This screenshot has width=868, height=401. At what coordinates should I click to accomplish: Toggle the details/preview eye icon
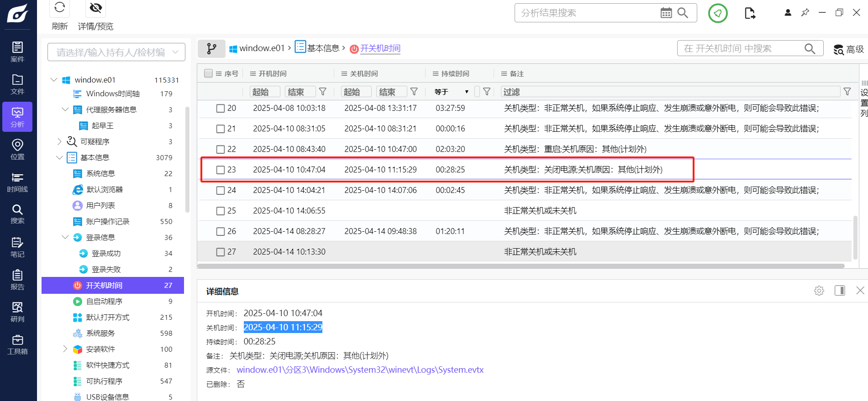pyautogui.click(x=95, y=8)
